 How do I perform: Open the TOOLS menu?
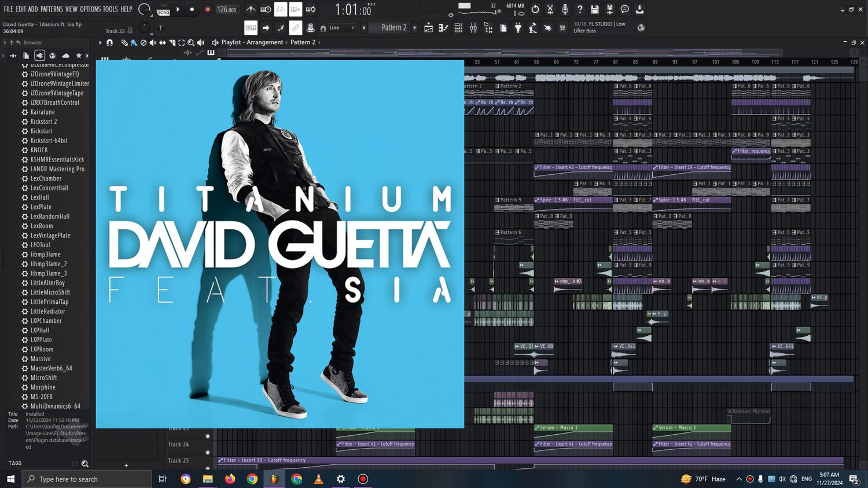110,9
